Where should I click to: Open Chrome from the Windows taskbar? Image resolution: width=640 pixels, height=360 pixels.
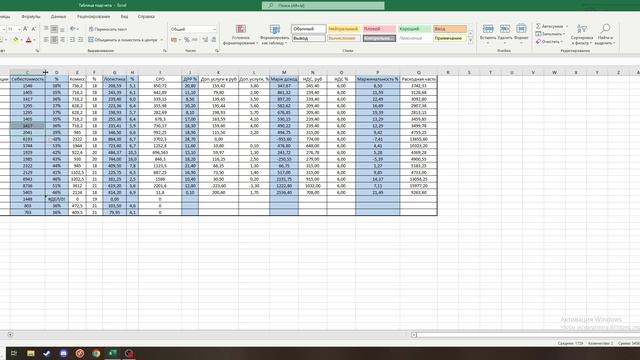pyautogui.click(x=96, y=353)
